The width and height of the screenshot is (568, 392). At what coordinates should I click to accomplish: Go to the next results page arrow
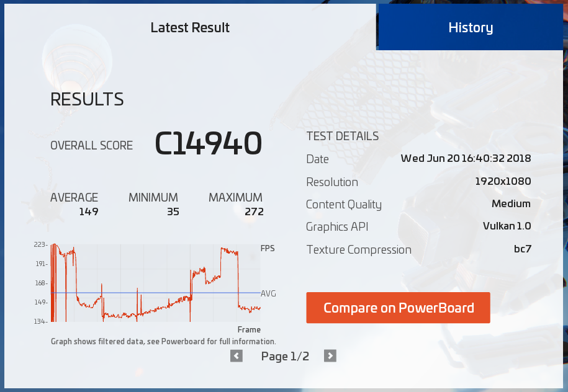coord(330,356)
